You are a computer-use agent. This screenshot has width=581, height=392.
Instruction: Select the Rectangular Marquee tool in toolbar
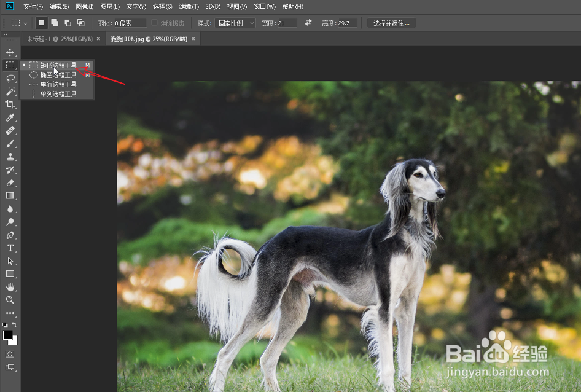[x=10, y=65]
